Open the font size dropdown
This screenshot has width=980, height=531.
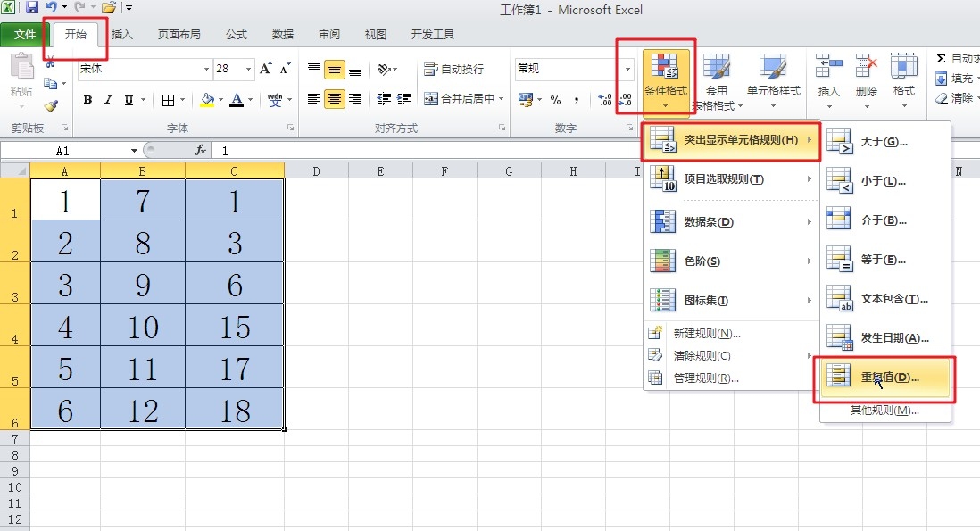pyautogui.click(x=247, y=69)
